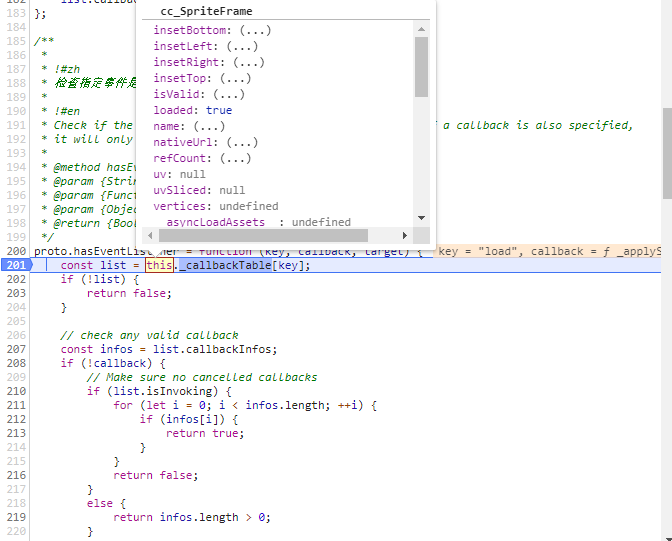Click the editor's vertical scrollbar thumb
The height and width of the screenshot is (541, 672).
[x=667, y=152]
